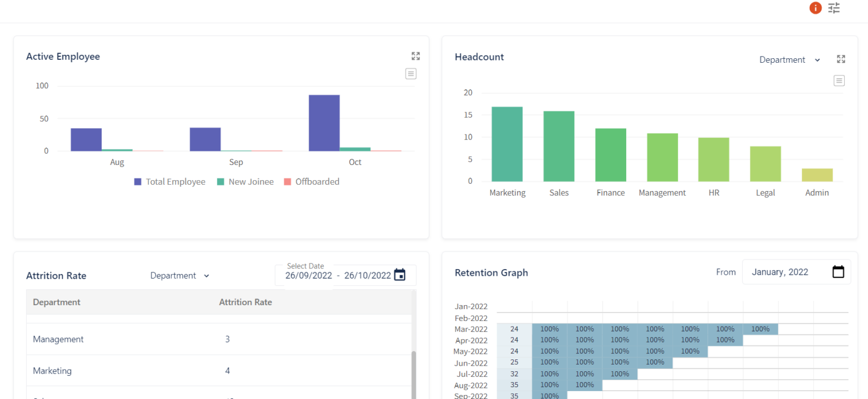This screenshot has height=399, width=868.
Task: Open Headcount chart hamburger menu
Action: [x=839, y=81]
